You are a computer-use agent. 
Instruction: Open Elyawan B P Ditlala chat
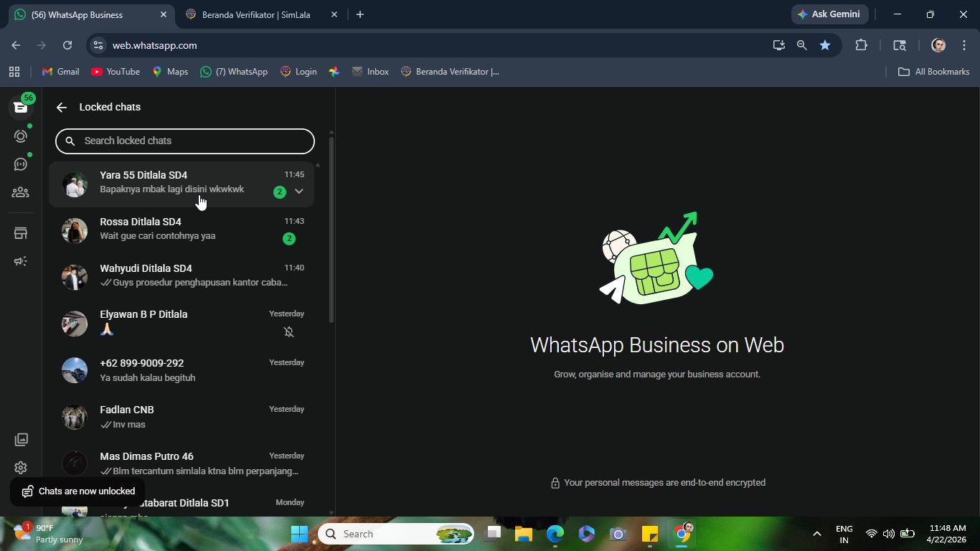coord(182,323)
